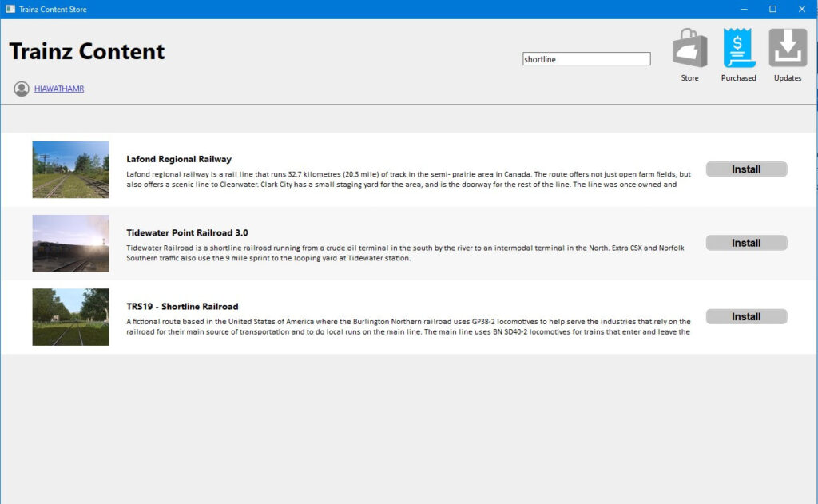818x504 pixels.
Task: Select the TRS19 - Shortline Railroad title
Action: pyautogui.click(x=182, y=306)
